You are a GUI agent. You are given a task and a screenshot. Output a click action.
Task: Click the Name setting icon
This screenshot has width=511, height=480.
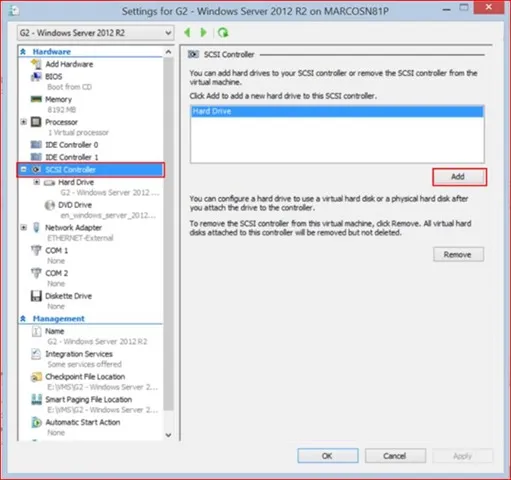tap(36, 331)
